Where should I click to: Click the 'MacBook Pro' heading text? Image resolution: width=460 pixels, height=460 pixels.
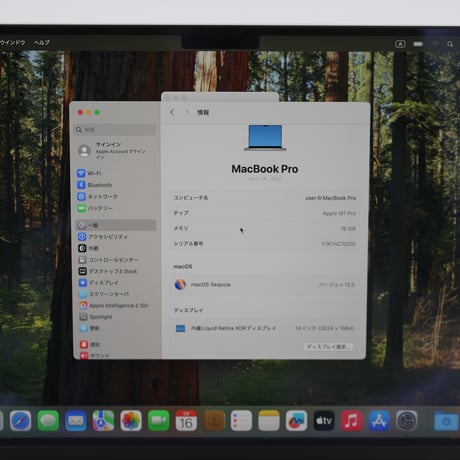[265, 169]
